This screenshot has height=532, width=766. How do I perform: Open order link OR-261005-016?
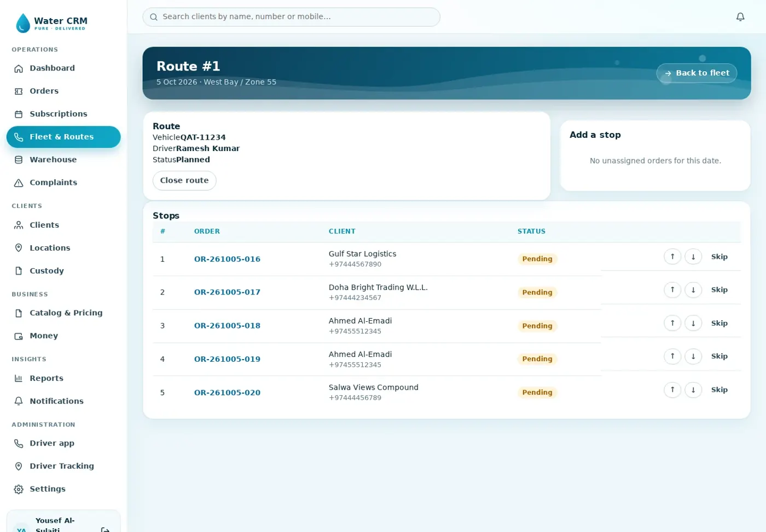pyautogui.click(x=227, y=259)
